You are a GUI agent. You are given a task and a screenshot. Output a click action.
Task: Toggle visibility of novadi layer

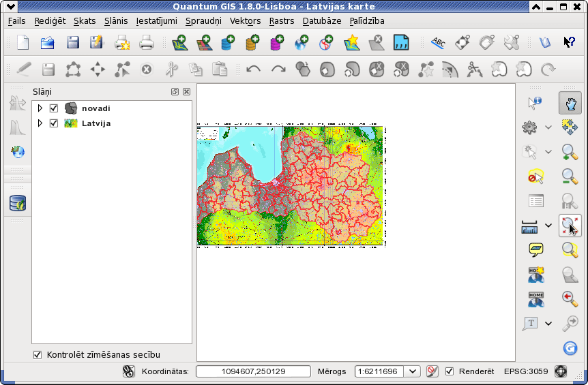[54, 108]
